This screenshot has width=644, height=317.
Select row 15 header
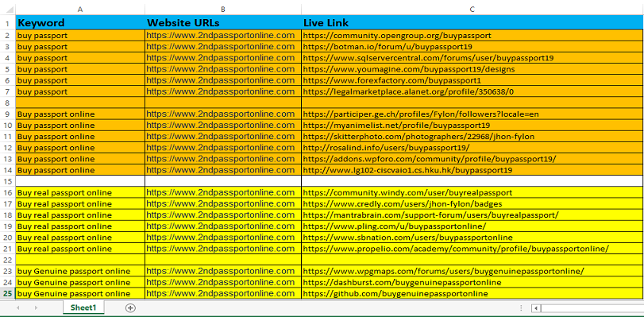(7, 181)
